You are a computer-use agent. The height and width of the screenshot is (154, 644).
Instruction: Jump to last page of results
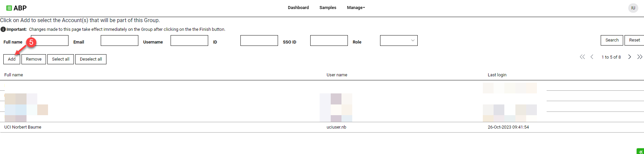(x=640, y=57)
